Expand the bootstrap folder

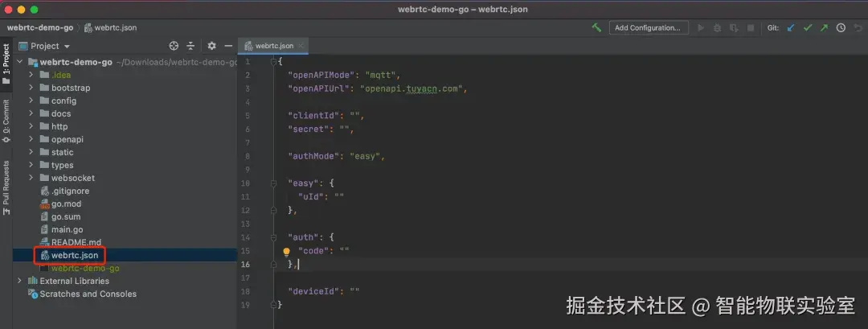pyautogui.click(x=31, y=88)
